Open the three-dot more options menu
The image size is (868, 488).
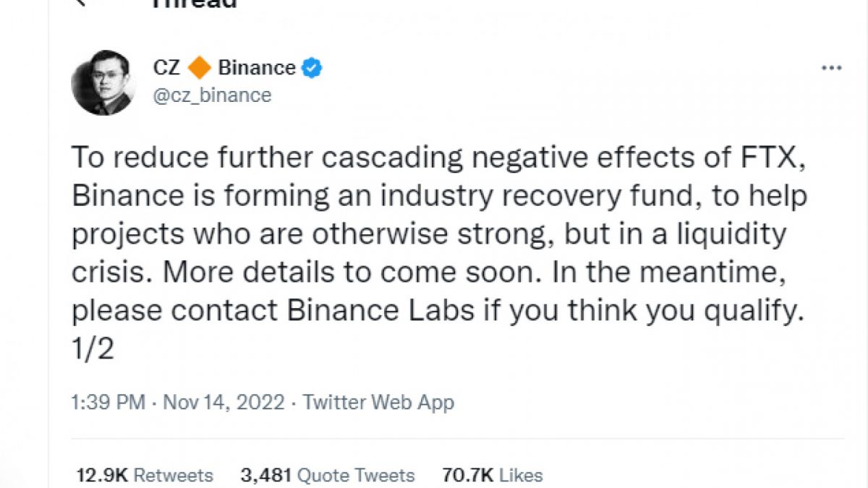(x=831, y=68)
